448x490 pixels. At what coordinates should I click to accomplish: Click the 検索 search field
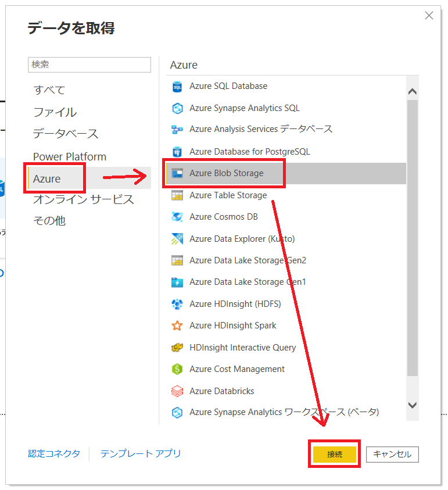(89, 65)
